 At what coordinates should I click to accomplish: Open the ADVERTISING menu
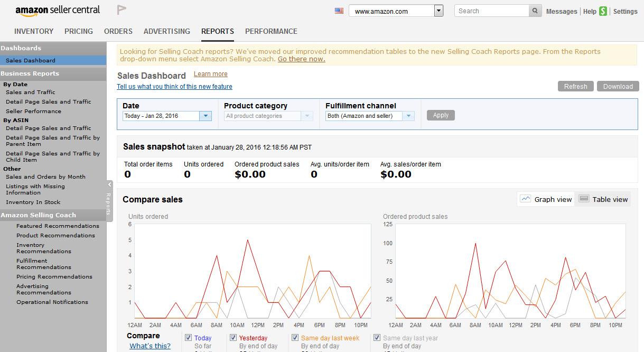click(x=166, y=31)
